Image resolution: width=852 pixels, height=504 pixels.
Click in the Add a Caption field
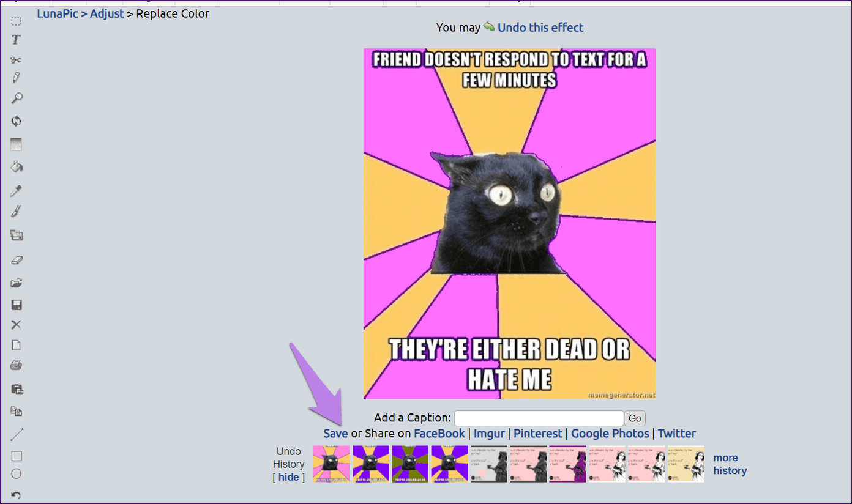pos(539,418)
